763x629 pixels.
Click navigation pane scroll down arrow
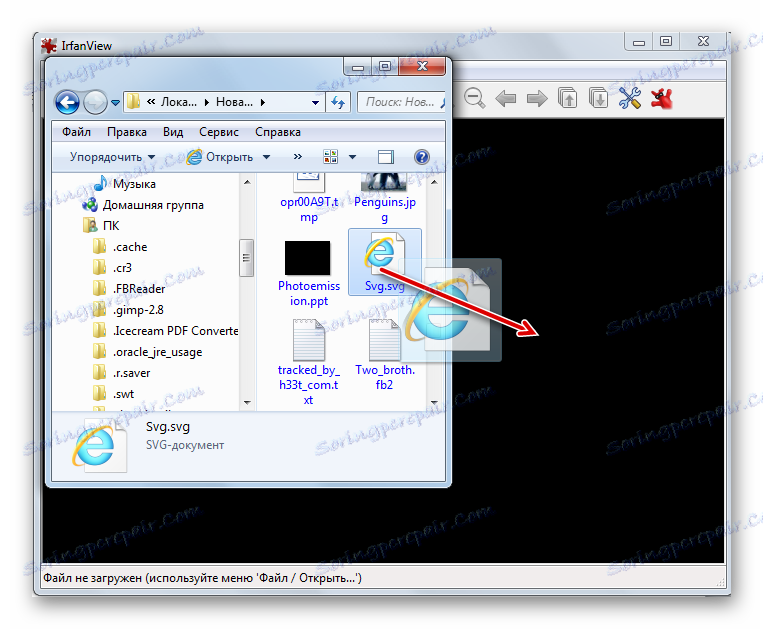pos(247,402)
